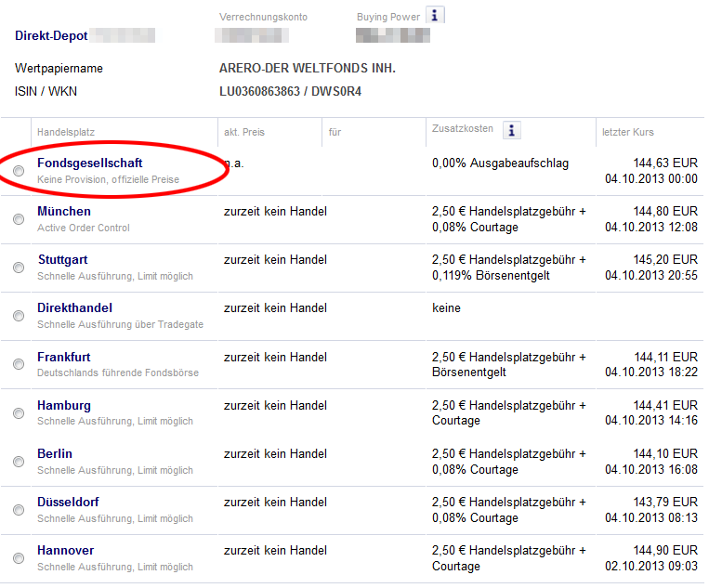
Task: Click the Buying Power label
Action: pyautogui.click(x=388, y=17)
